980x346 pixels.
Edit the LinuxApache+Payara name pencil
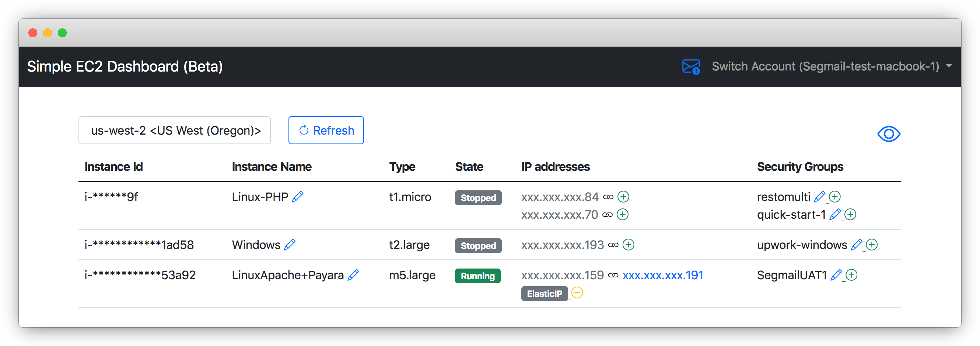click(353, 275)
